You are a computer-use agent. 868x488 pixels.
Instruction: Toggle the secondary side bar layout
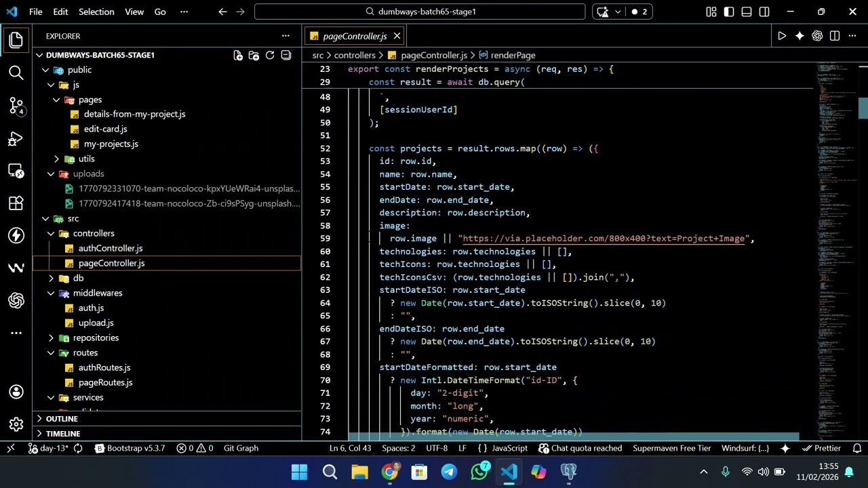(x=764, y=12)
